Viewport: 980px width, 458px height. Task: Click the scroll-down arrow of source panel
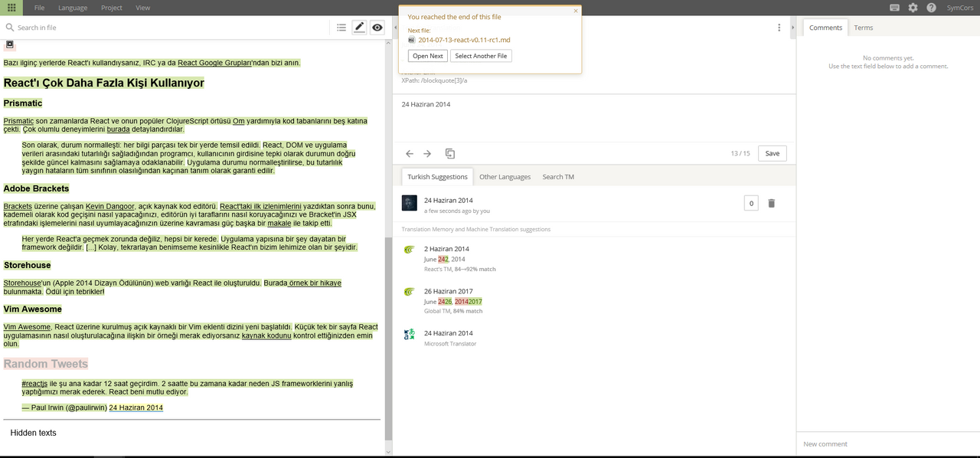(387, 451)
